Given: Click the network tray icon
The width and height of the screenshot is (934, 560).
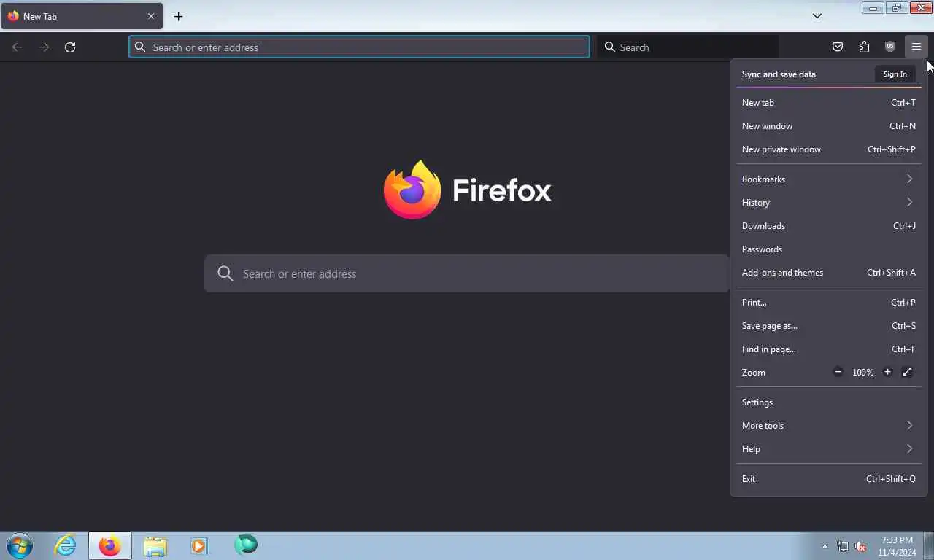Looking at the screenshot, I should tap(843, 546).
